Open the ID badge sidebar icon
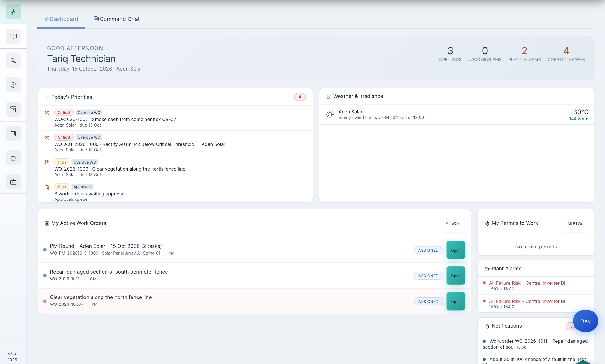Viewport: 605px width, 364px height. [13, 182]
